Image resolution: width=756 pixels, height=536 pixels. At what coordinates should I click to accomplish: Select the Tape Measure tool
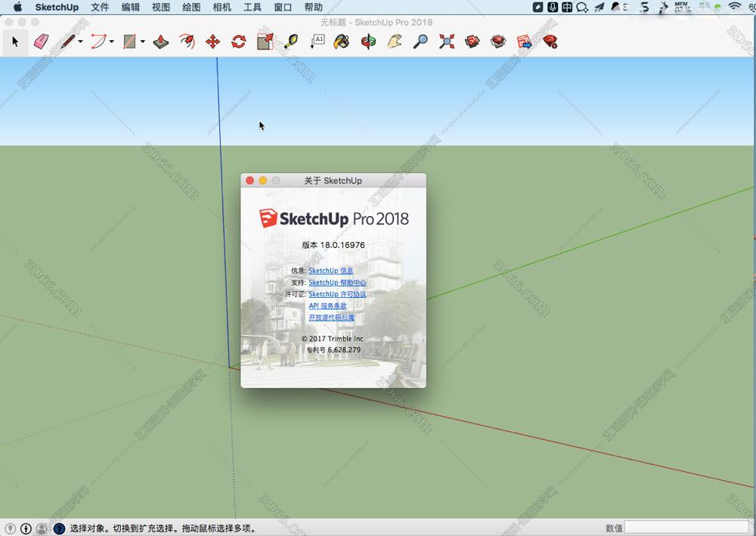coord(291,42)
